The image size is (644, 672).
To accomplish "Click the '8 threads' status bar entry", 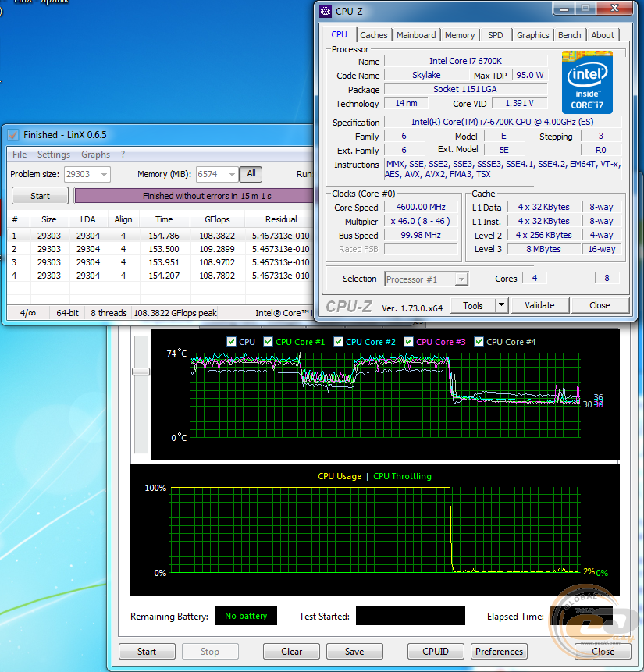I will point(109,313).
